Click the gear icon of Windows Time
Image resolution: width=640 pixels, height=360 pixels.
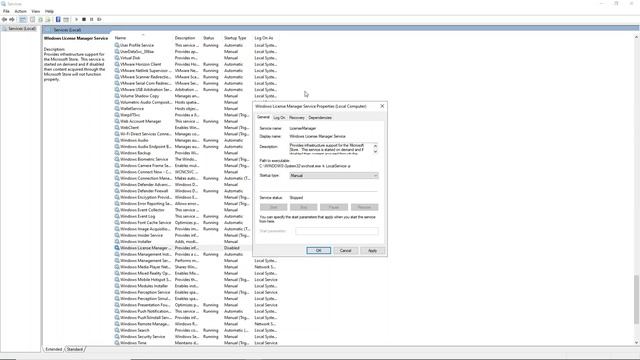click(117, 343)
